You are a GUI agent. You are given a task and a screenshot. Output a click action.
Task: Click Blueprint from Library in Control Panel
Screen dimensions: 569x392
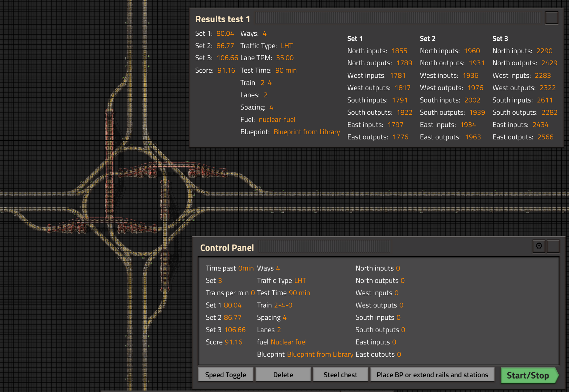pyautogui.click(x=320, y=354)
